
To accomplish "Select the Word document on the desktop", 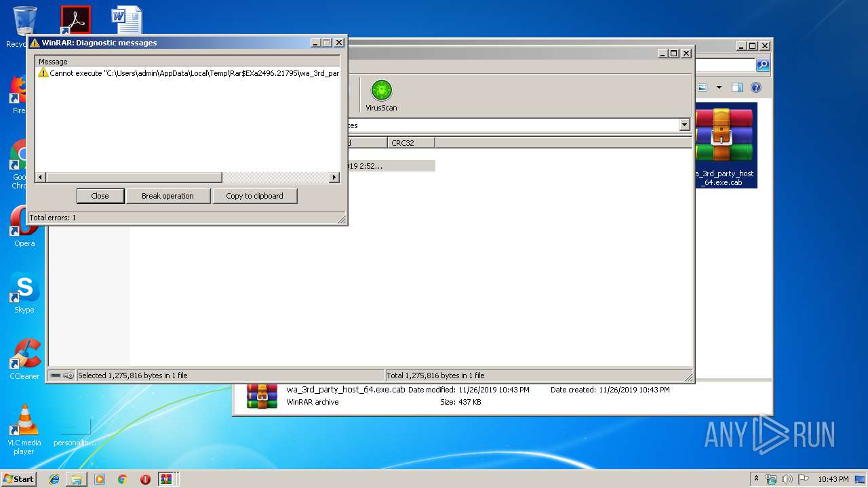I will (127, 20).
